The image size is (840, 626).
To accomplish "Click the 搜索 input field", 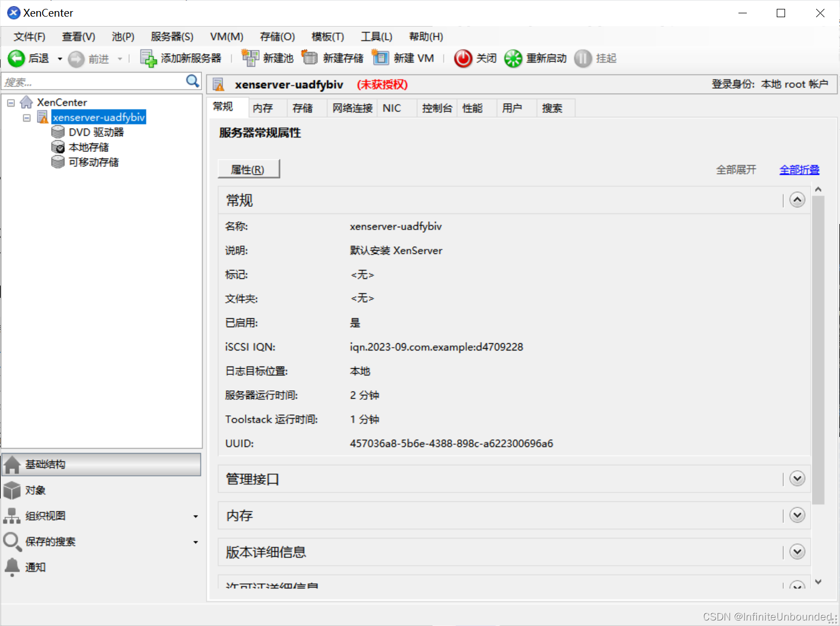I will [x=94, y=82].
